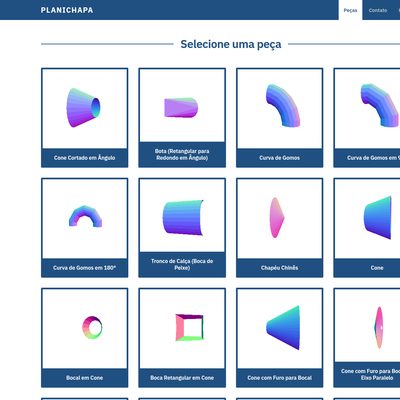The width and height of the screenshot is (400, 400).
Task: Click the Chapéu Chinês caption
Action: point(280,268)
